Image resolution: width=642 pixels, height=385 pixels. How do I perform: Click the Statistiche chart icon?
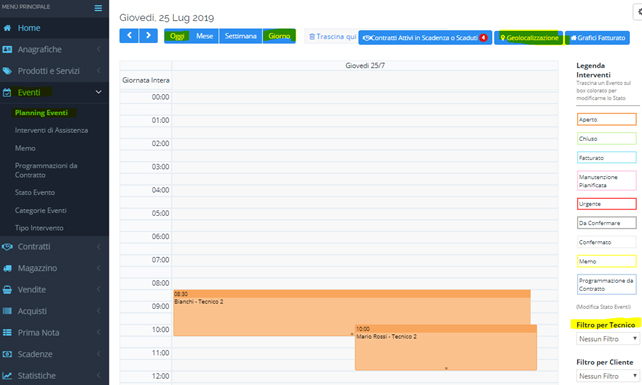point(7,376)
